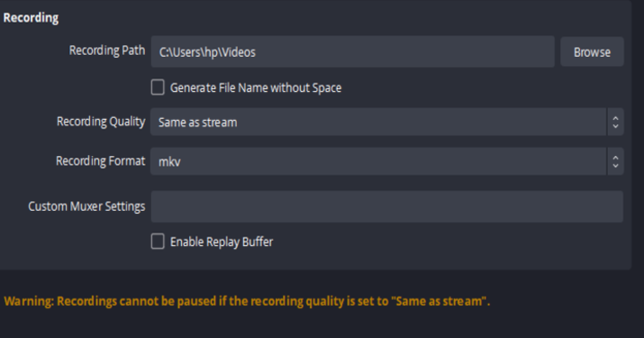
Task: Click into the Custom Muxer Settings field
Action: point(387,206)
